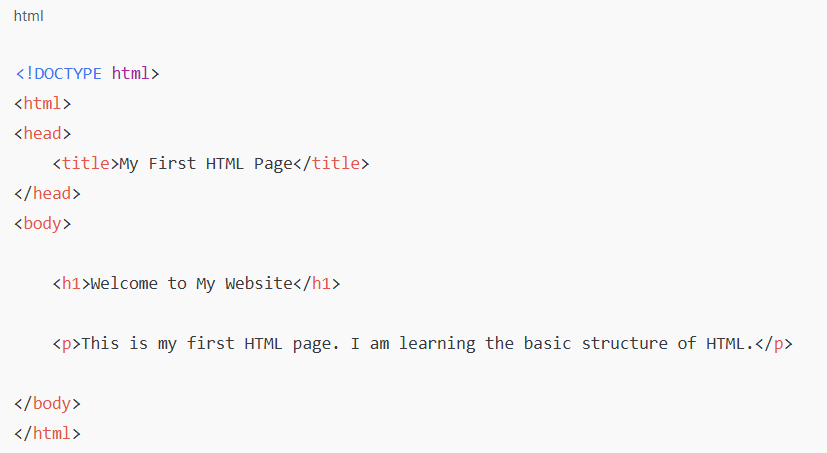This screenshot has width=827, height=453.
Task: Click the heading text Welcome to My Website
Action: tap(192, 283)
